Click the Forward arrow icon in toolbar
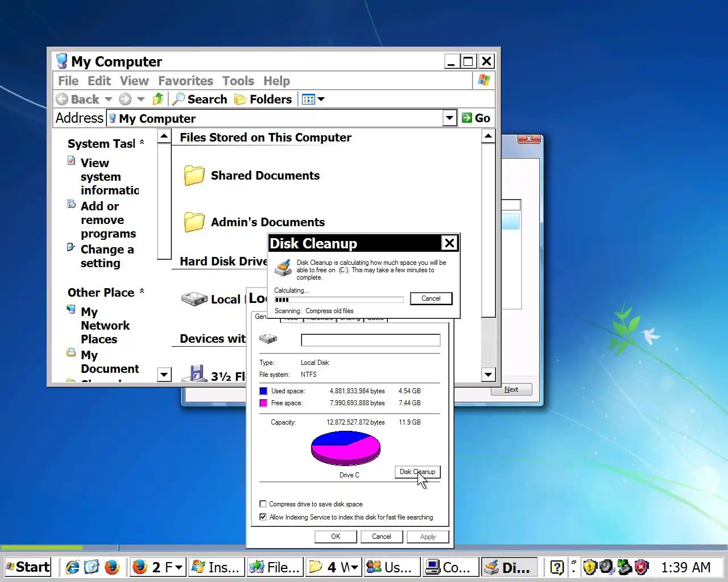Viewport: 728px width, 582px height. pos(125,99)
